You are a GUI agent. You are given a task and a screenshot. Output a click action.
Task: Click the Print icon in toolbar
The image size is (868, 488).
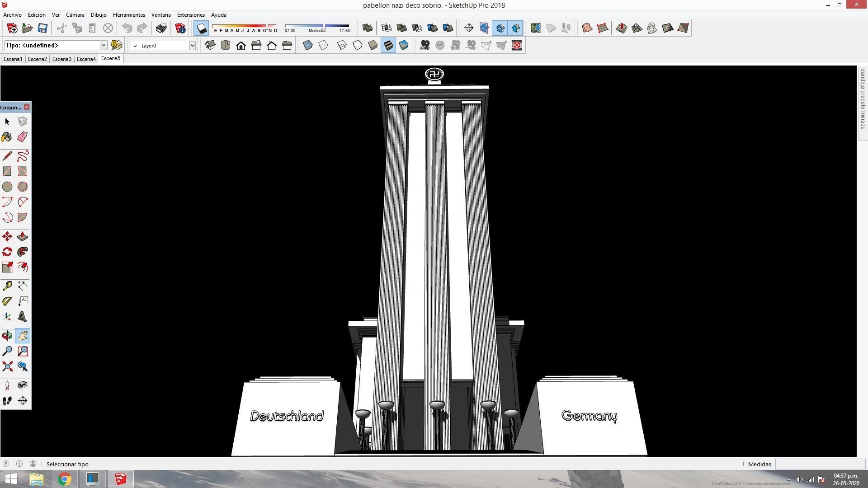click(x=161, y=28)
